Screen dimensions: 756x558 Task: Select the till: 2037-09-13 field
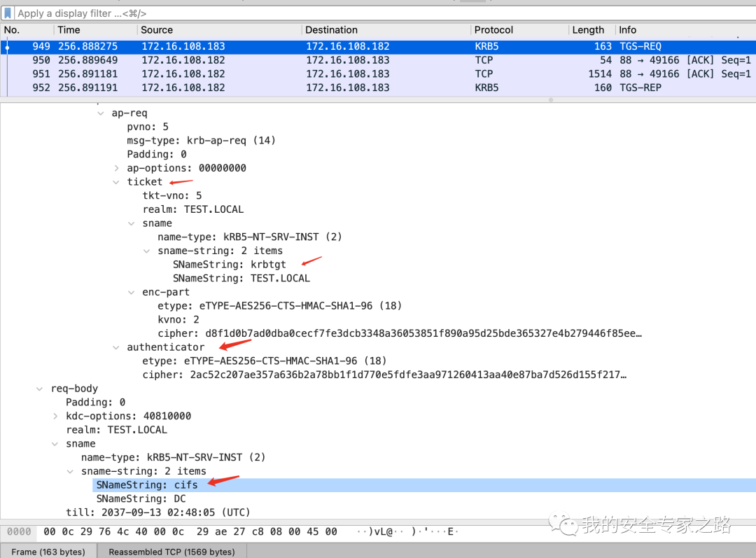point(157,512)
